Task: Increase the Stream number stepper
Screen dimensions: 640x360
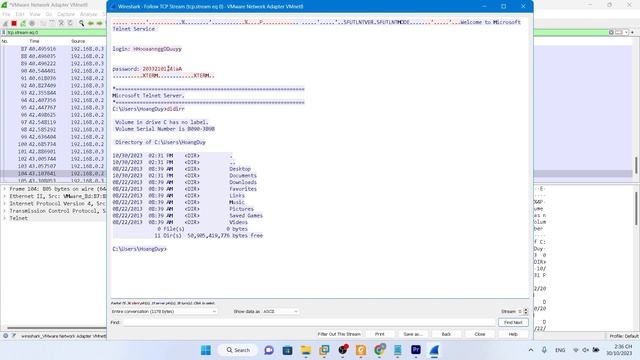Action: (526, 310)
